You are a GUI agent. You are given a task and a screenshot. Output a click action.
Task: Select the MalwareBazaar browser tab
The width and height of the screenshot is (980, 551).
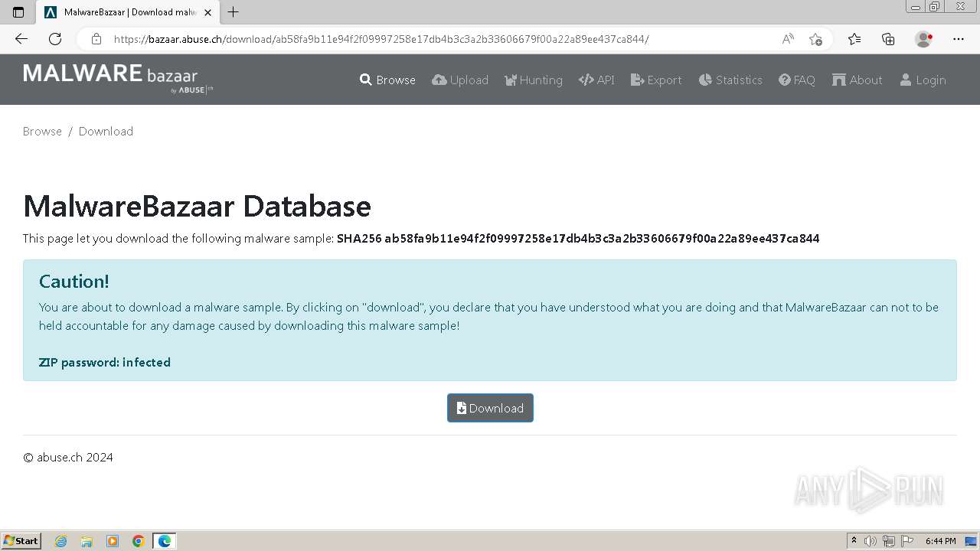click(128, 12)
